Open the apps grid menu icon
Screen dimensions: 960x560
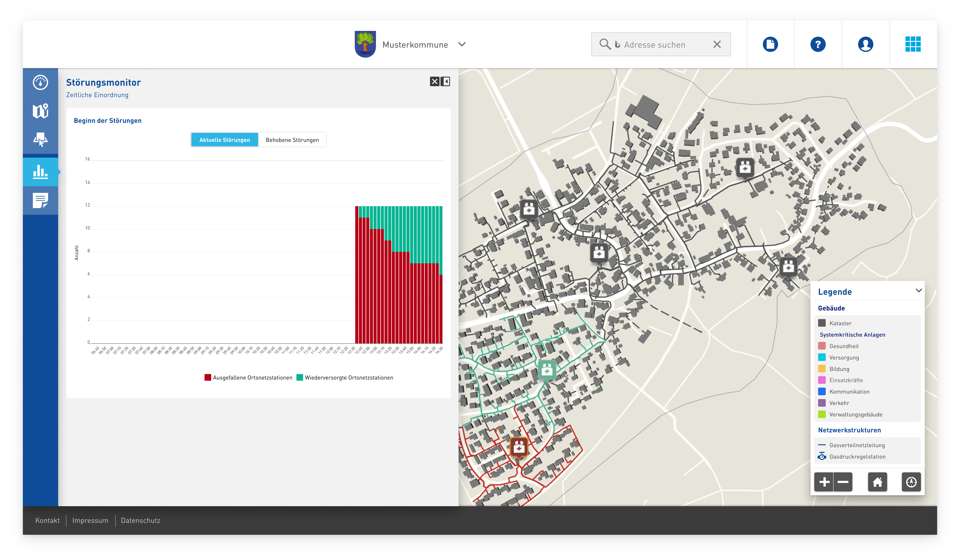(x=913, y=44)
